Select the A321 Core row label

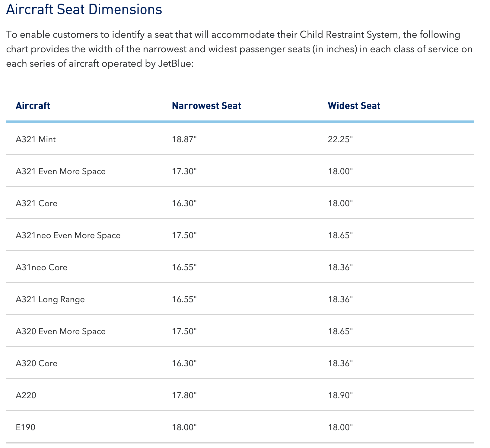point(37,203)
